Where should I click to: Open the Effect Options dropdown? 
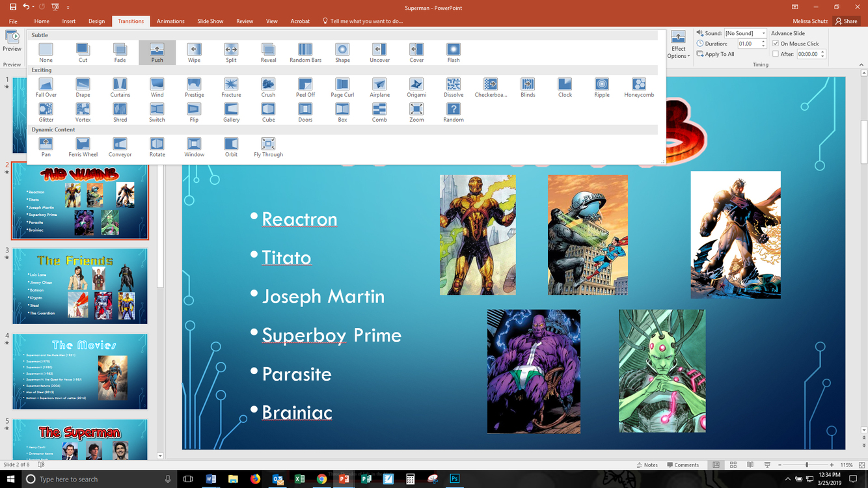click(678, 45)
